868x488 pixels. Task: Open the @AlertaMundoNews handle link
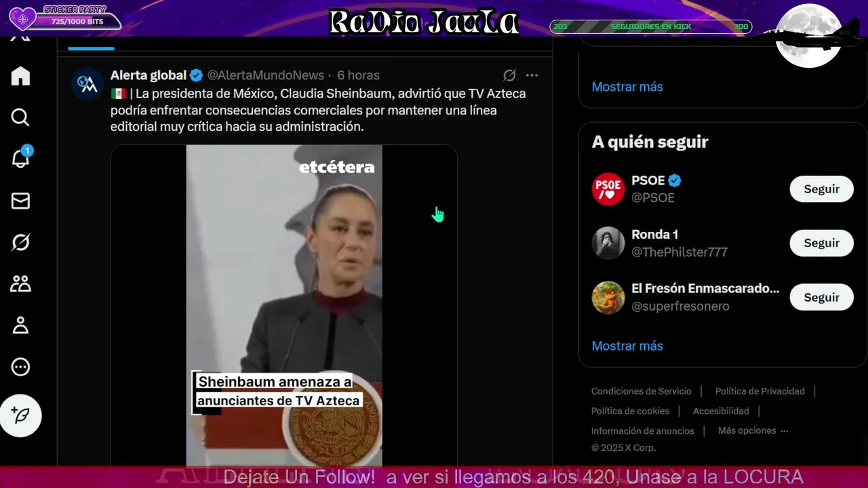(265, 75)
